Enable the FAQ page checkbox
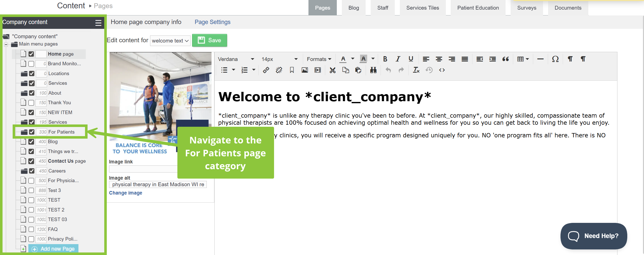The height and width of the screenshot is (255, 644). pos(31,229)
